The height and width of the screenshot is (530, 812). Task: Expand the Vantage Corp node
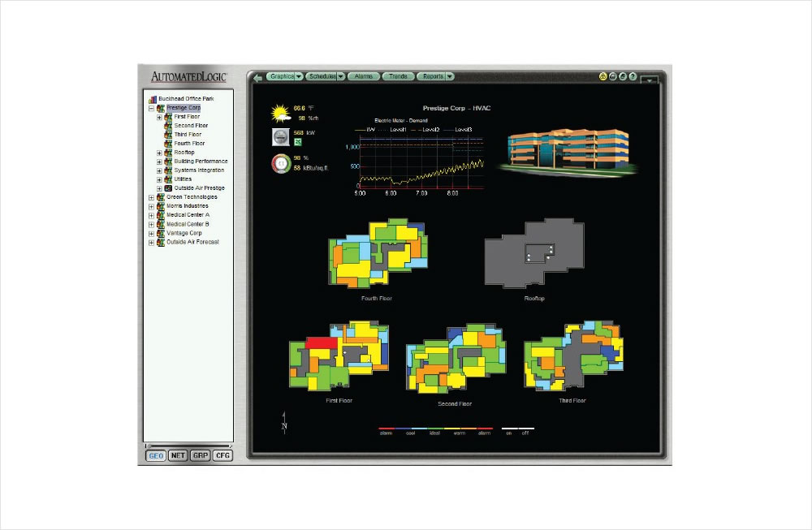click(151, 234)
